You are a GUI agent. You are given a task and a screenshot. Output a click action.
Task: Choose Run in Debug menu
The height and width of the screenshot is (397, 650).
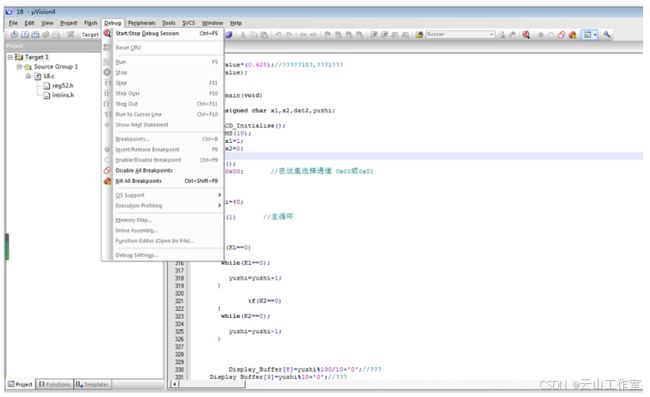click(162, 62)
